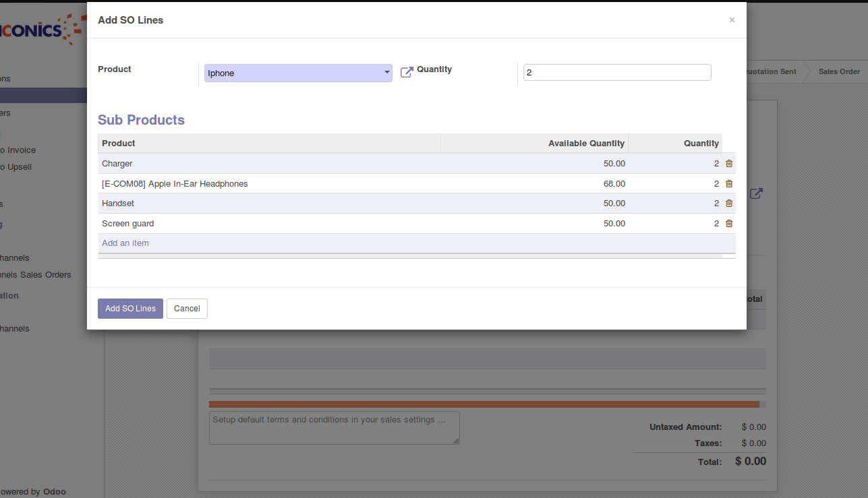Click the Add an item link
Viewport: 868px width, 498px height.
point(125,243)
